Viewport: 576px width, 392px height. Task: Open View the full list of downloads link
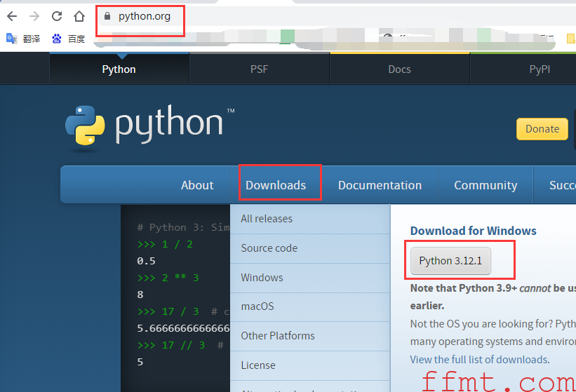tap(480, 359)
